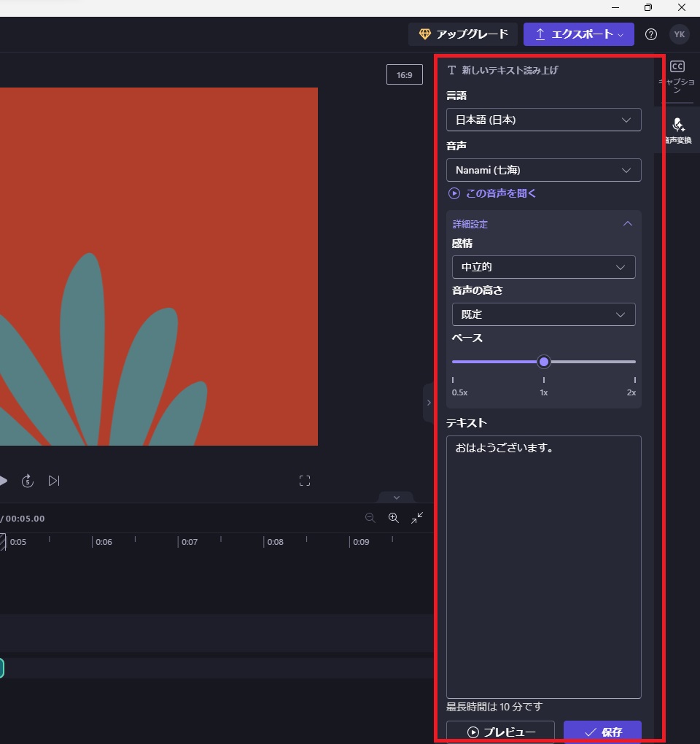Skip to end of video
Viewport: 700px width, 744px height.
coord(53,481)
